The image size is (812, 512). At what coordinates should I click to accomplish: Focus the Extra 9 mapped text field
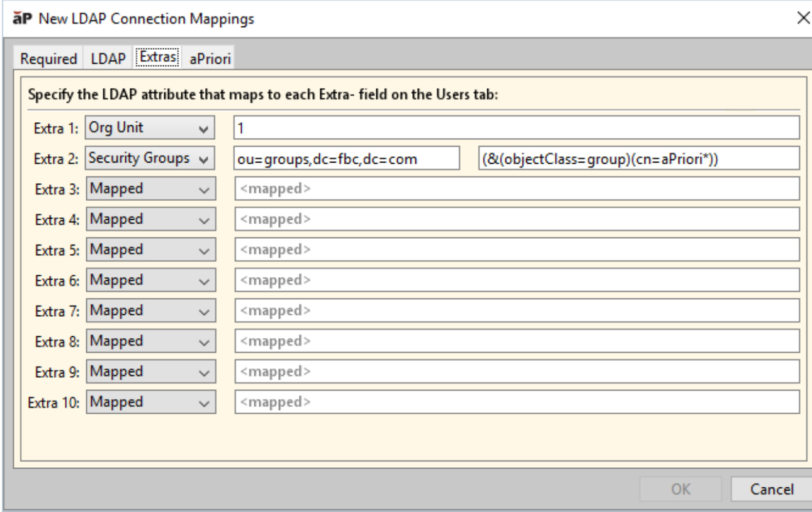516,370
